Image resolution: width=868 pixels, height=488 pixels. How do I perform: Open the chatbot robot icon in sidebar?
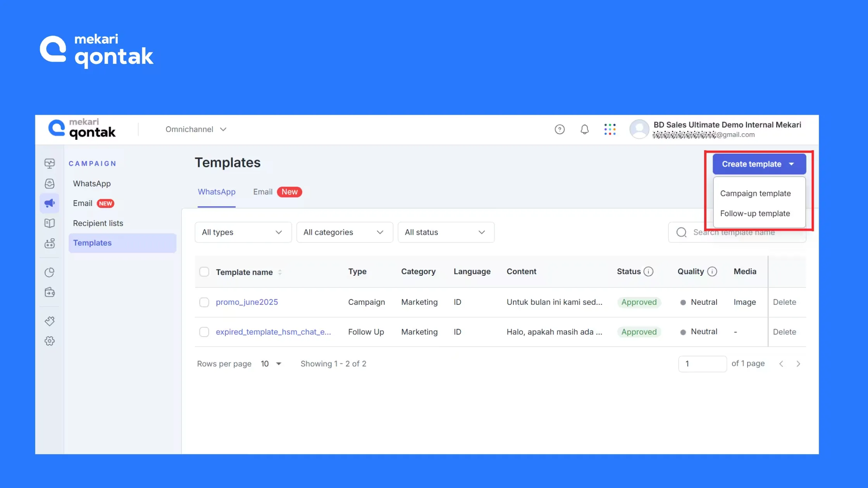pos(50,243)
